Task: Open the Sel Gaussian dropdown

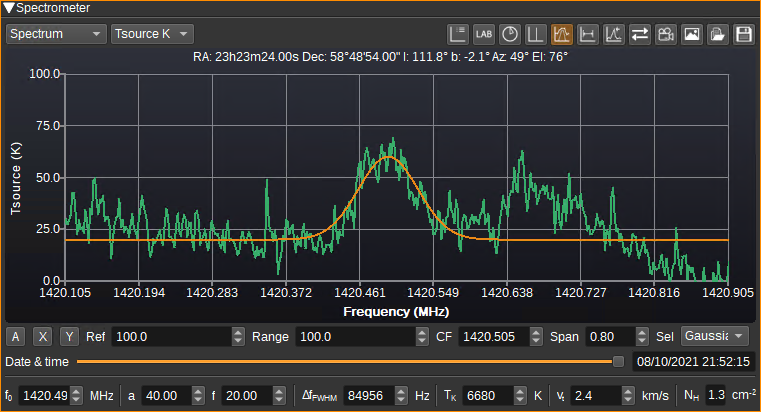Action: (x=714, y=336)
